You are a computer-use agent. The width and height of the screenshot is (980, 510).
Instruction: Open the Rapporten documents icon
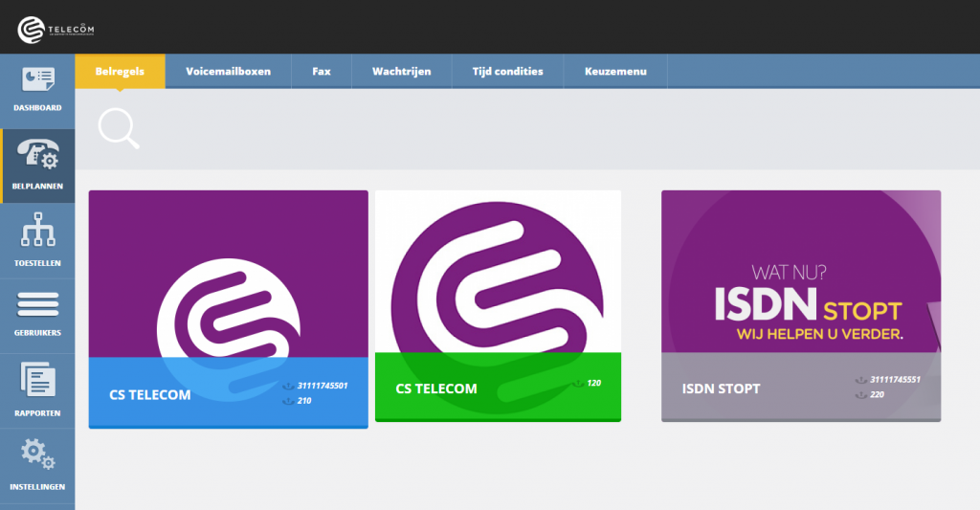(38, 379)
